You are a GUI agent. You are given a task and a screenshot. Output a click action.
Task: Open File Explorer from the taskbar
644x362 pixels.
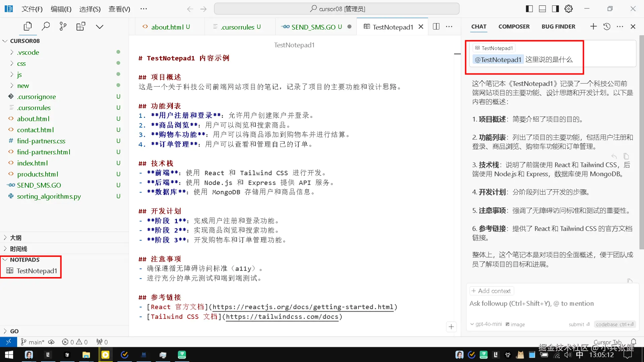(86, 355)
